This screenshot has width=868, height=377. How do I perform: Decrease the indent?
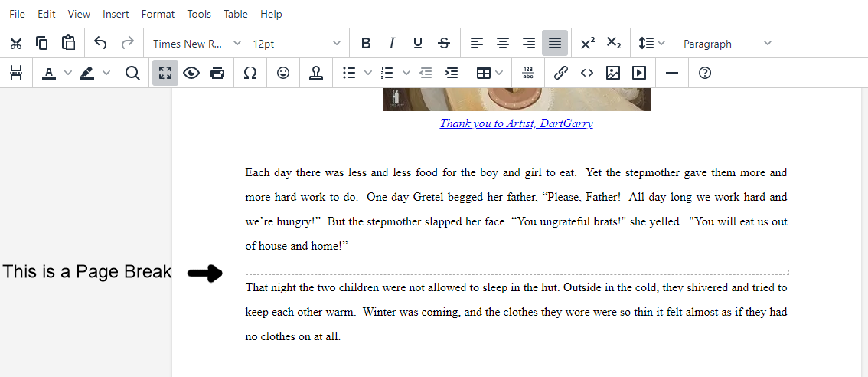pos(425,73)
